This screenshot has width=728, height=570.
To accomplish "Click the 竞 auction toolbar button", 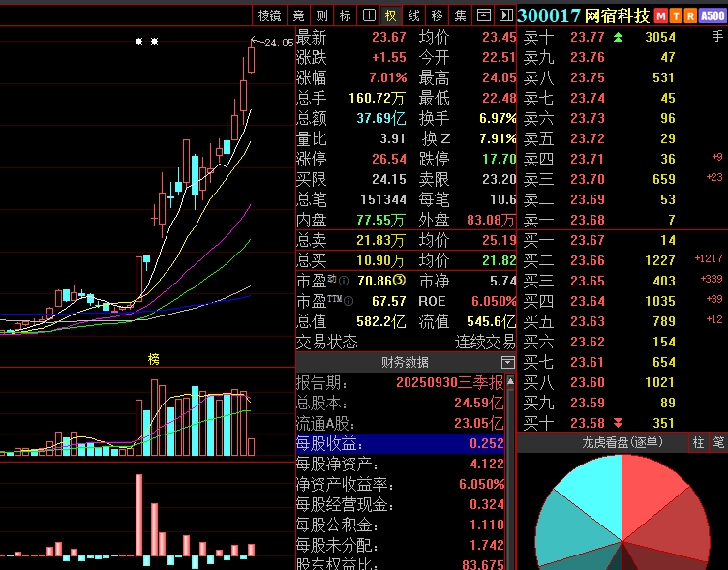I will point(298,15).
